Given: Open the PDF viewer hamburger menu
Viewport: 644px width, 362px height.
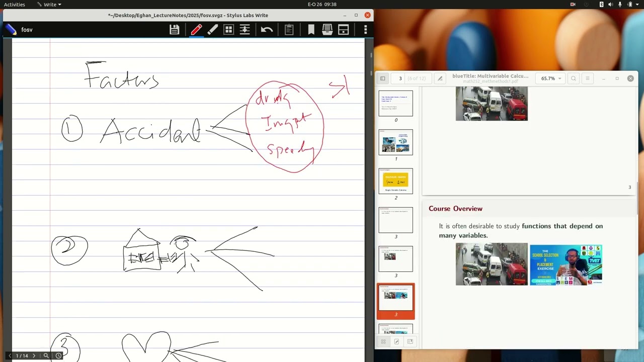Looking at the screenshot, I should pos(587,78).
